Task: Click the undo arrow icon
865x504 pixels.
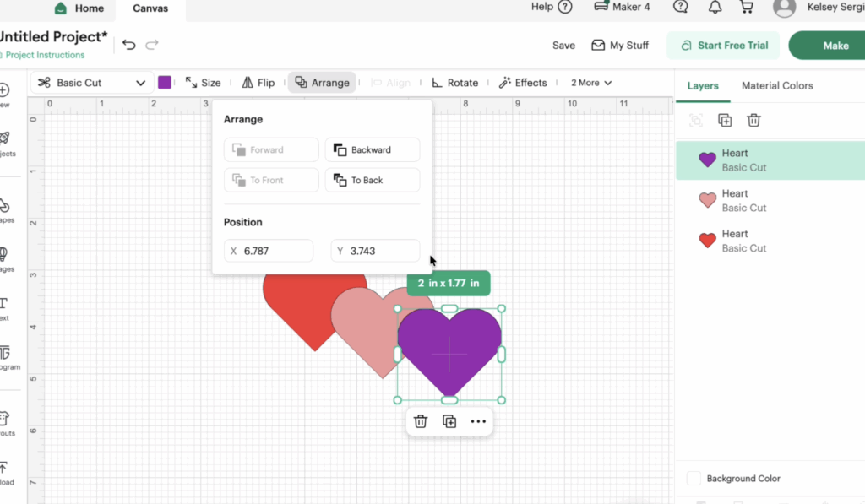Action: point(128,45)
